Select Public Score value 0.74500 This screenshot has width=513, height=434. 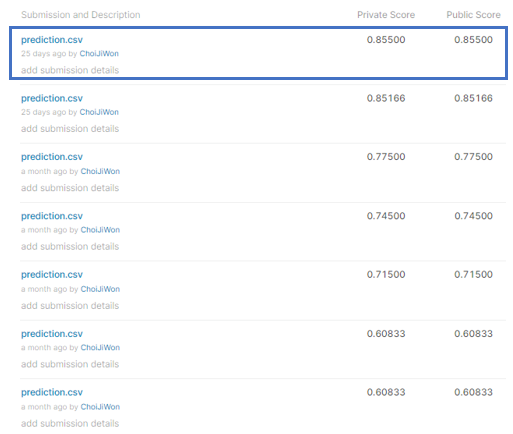click(473, 216)
